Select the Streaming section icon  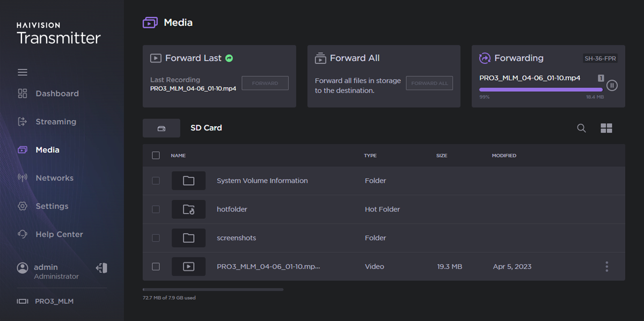(x=22, y=121)
